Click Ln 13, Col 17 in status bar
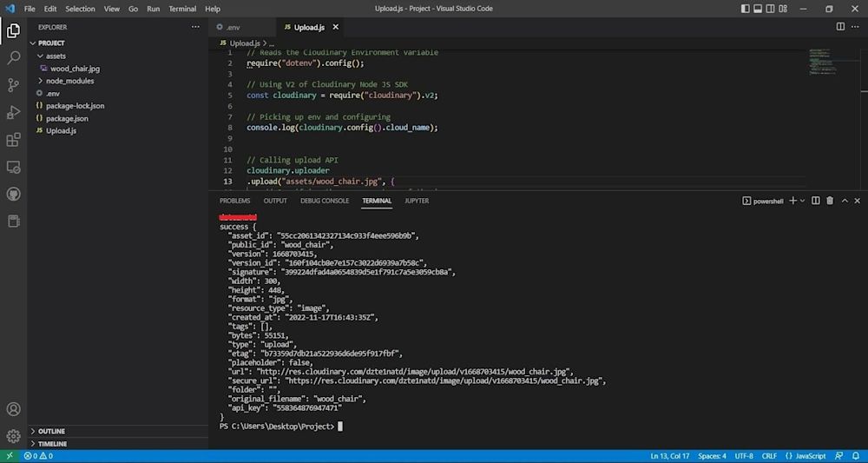 click(669, 456)
